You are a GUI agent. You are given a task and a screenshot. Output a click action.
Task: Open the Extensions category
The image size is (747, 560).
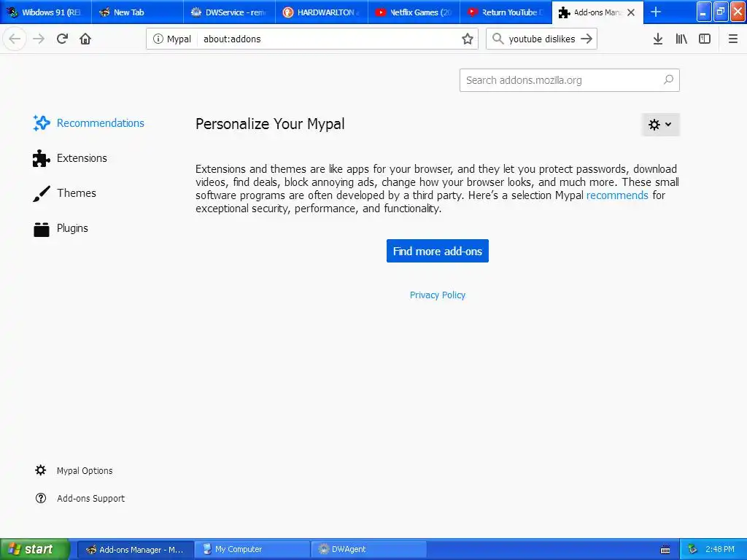pyautogui.click(x=70, y=158)
